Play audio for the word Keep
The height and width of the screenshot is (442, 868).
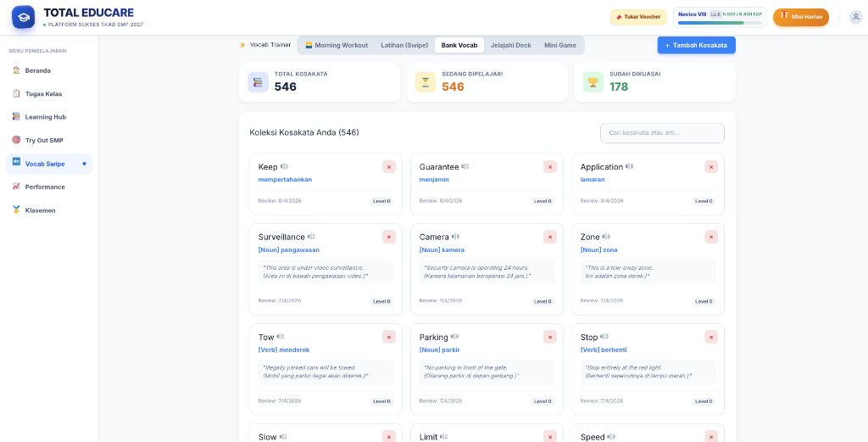284,167
